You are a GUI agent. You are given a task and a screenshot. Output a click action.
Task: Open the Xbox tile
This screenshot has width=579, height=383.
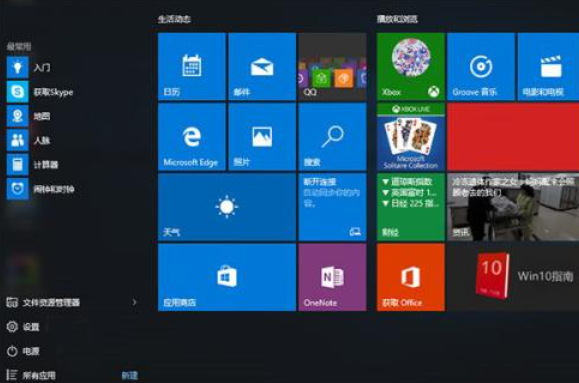411,66
